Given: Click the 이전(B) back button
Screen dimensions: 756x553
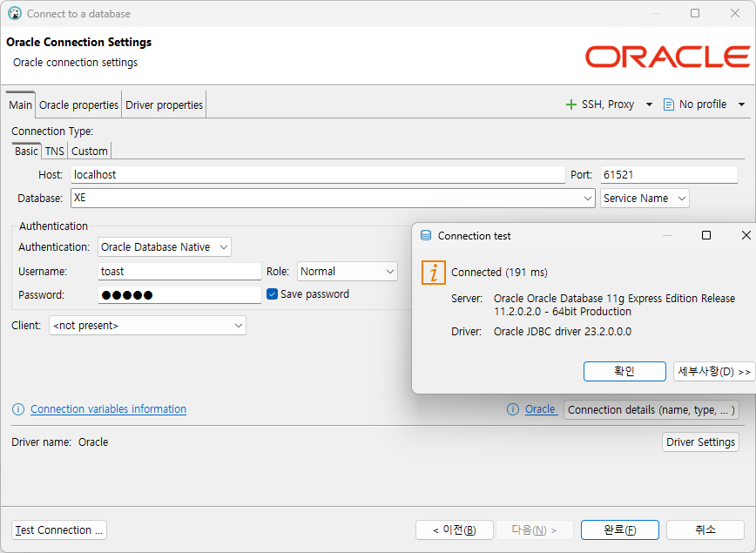Looking at the screenshot, I should [x=454, y=529].
